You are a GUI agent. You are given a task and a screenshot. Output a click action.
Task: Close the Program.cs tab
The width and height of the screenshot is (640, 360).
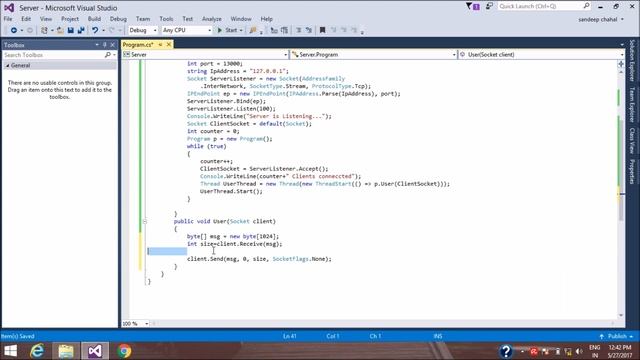pyautogui.click(x=169, y=44)
